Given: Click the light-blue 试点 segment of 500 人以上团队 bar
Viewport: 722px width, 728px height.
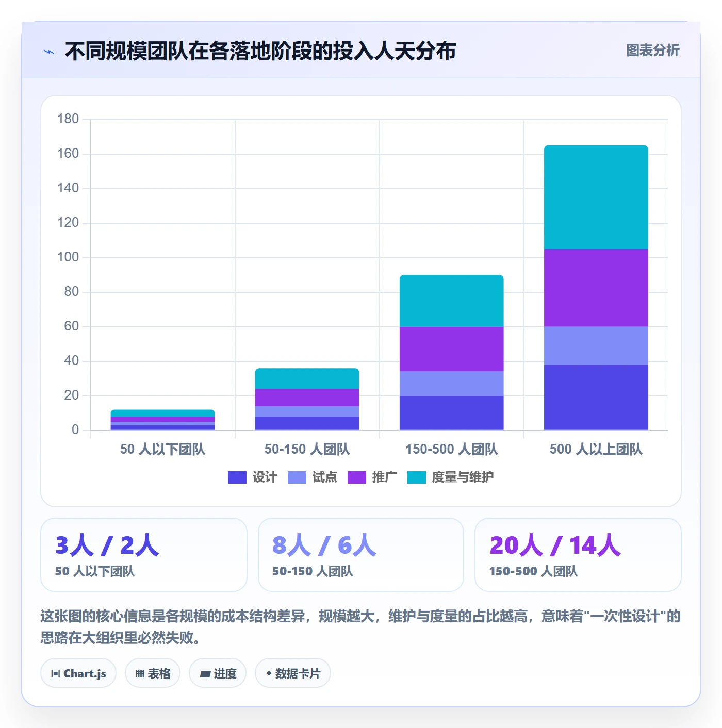Looking at the screenshot, I should point(596,345).
